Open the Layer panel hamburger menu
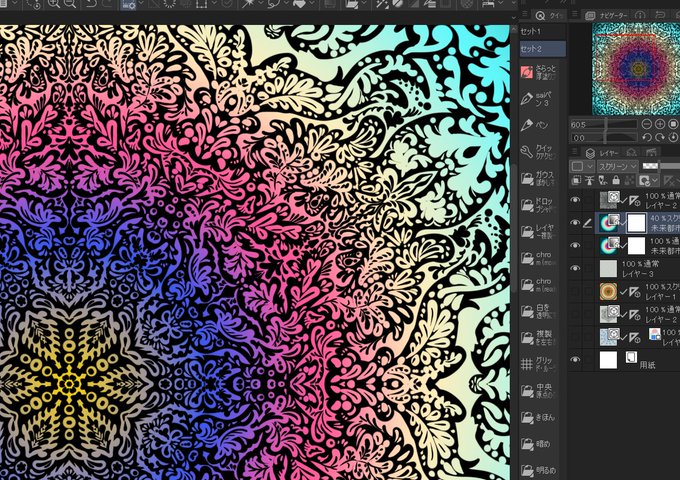680x480 pixels. click(x=574, y=152)
